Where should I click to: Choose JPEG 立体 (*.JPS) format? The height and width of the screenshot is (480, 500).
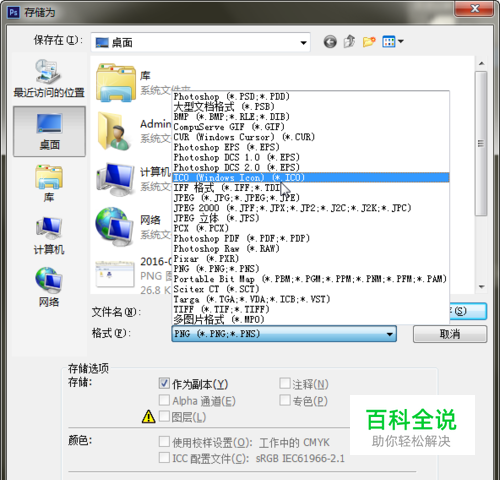[311, 218]
